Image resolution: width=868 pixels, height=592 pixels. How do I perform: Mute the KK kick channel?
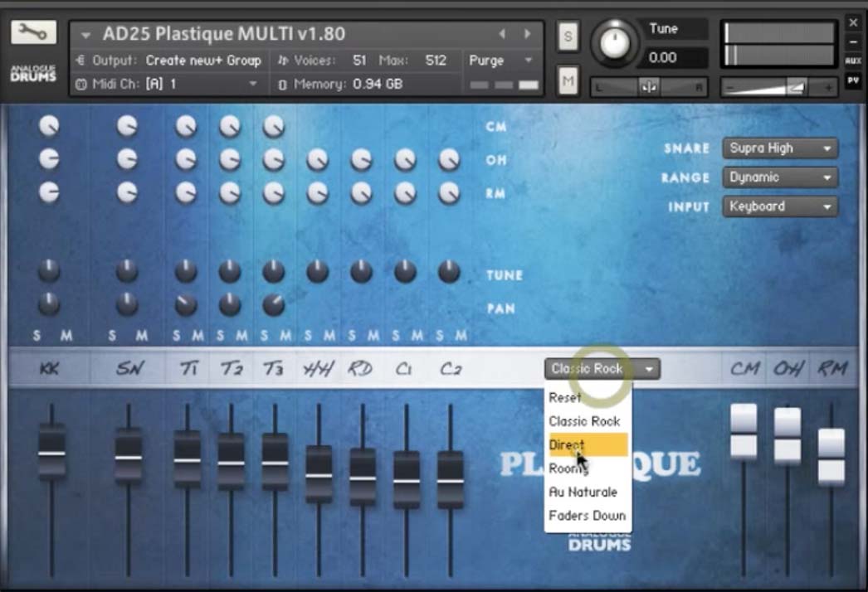[x=66, y=335]
